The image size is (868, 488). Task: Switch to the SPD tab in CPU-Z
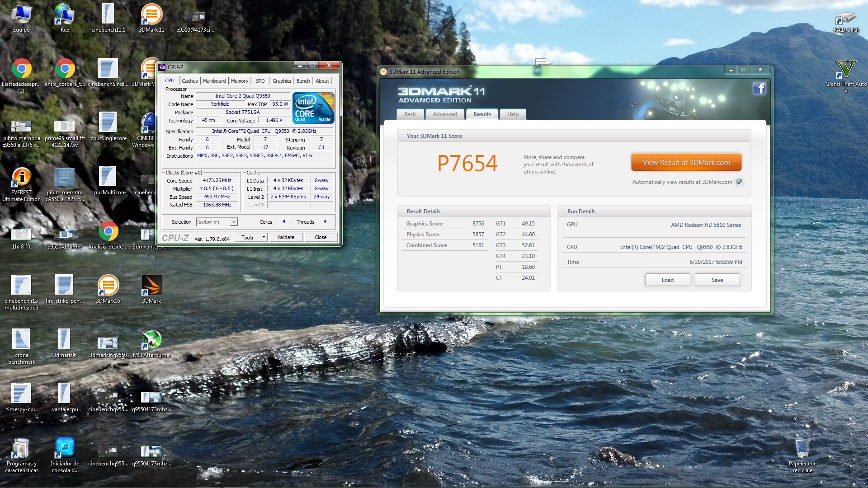260,81
